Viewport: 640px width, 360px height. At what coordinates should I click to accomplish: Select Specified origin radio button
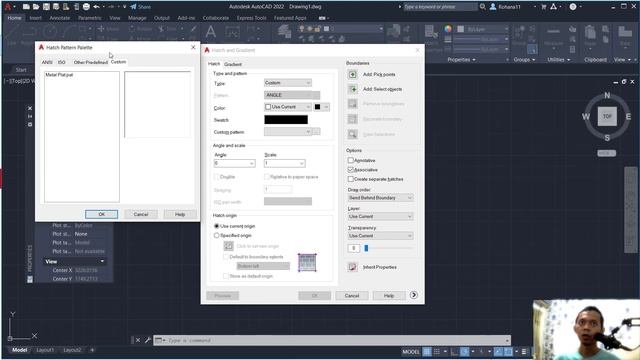217,236
